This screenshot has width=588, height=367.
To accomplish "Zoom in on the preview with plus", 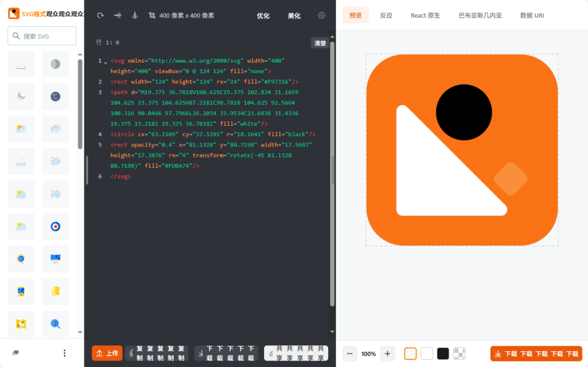I will tap(387, 353).
